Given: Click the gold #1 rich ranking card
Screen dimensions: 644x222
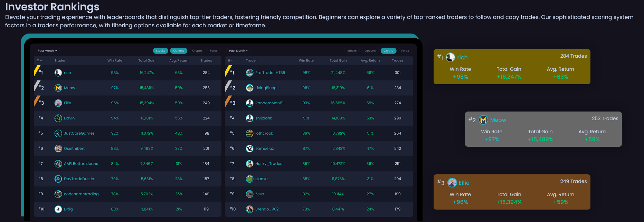Looking at the screenshot, I should coord(512,67).
